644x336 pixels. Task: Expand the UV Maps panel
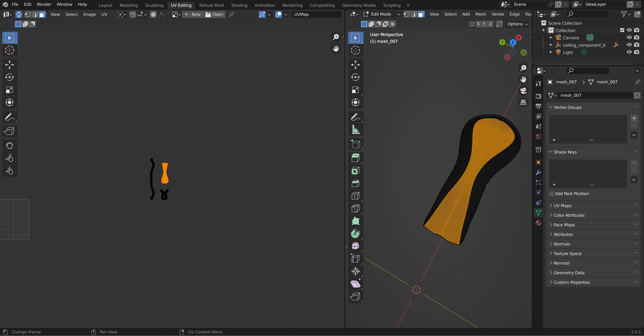(562, 206)
